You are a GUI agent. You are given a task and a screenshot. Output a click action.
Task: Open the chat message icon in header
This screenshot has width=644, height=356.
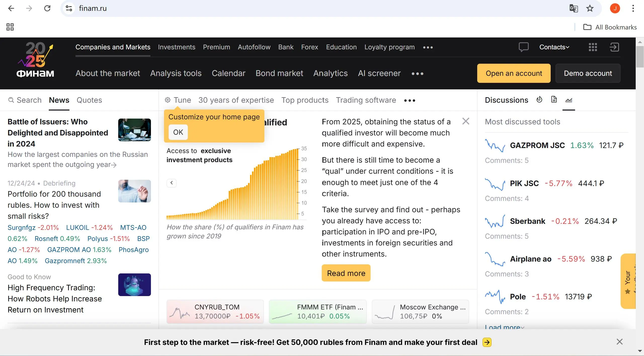coord(524,47)
